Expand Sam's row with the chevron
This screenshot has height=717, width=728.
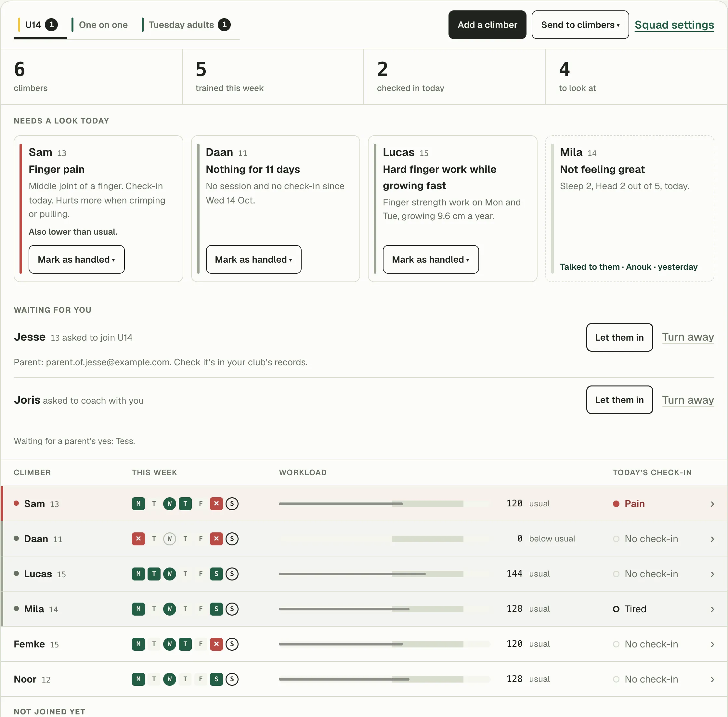coord(712,504)
